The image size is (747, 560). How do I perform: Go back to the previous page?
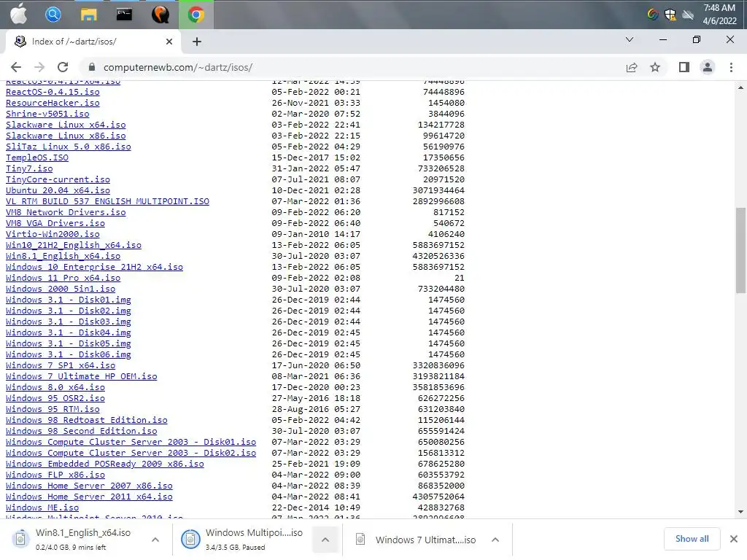(x=16, y=67)
